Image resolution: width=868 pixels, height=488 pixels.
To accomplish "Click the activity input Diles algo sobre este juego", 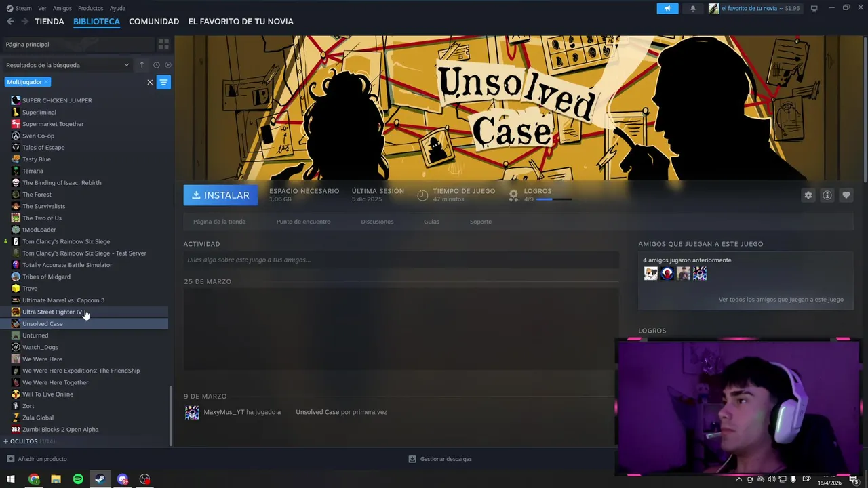I will [x=401, y=260].
